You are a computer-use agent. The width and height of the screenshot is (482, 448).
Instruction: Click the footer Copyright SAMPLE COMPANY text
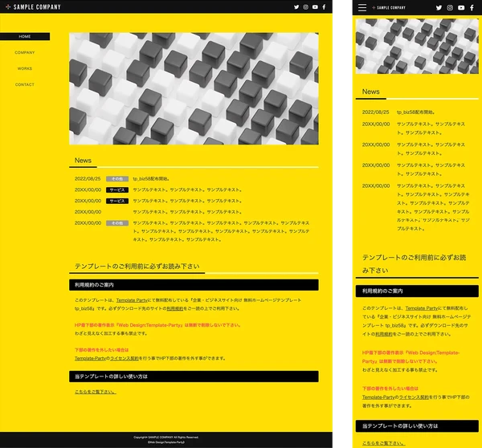[x=166, y=438]
